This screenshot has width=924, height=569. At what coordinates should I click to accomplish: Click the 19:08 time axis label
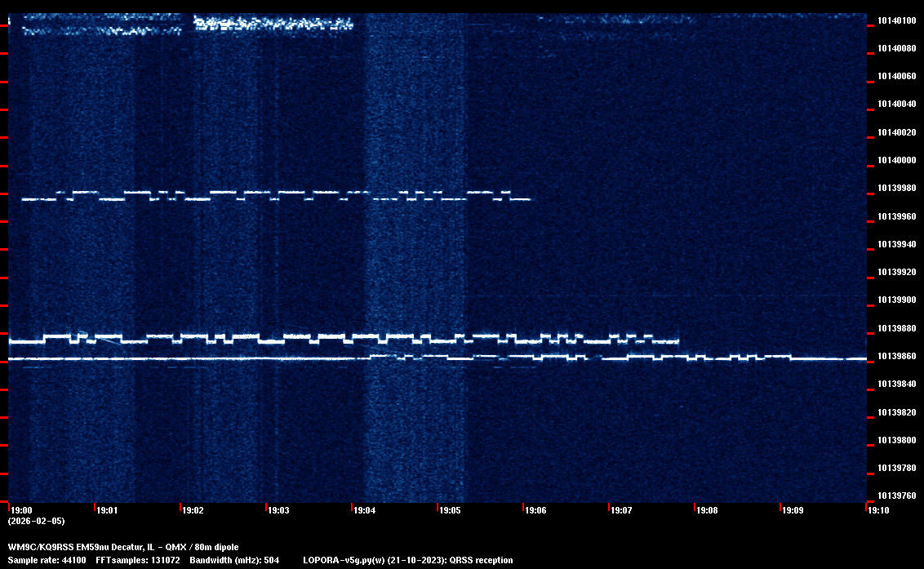click(x=707, y=510)
